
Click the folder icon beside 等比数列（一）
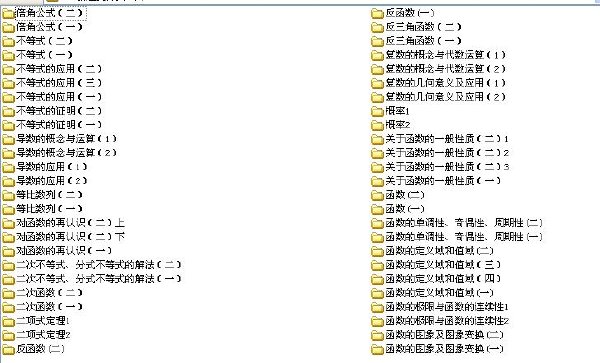click(x=8, y=209)
